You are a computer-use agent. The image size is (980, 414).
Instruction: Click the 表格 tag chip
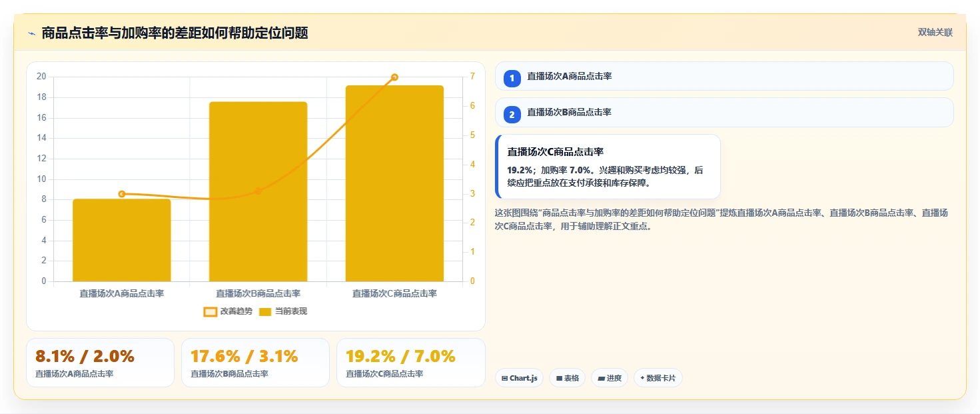pos(568,378)
